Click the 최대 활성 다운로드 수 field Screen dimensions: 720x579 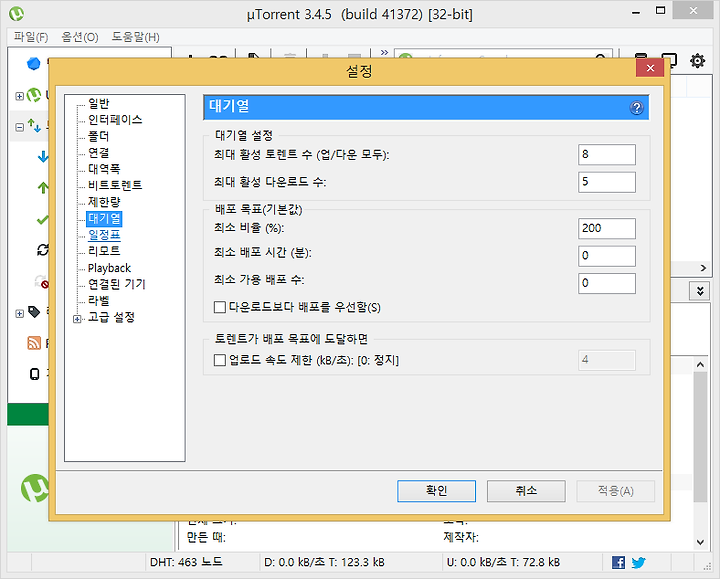(x=607, y=182)
